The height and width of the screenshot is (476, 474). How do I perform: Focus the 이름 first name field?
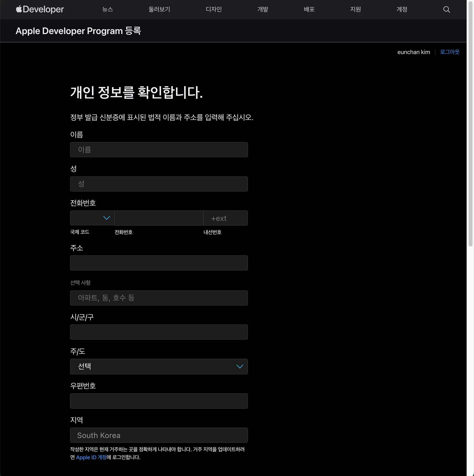159,150
